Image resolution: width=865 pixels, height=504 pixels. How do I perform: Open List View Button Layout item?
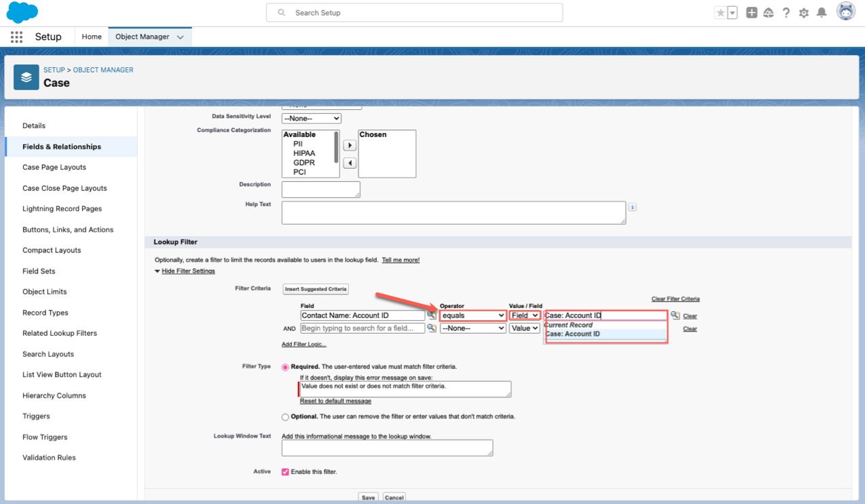tap(62, 374)
